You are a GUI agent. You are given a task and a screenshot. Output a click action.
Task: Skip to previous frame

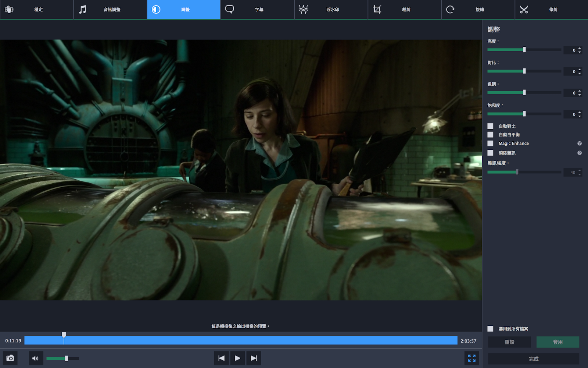coord(221,358)
